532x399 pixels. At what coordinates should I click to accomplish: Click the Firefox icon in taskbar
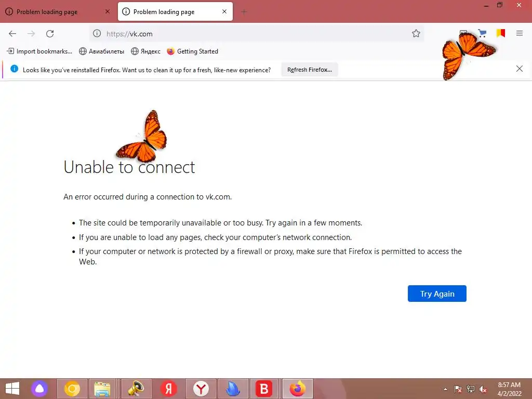point(298,389)
